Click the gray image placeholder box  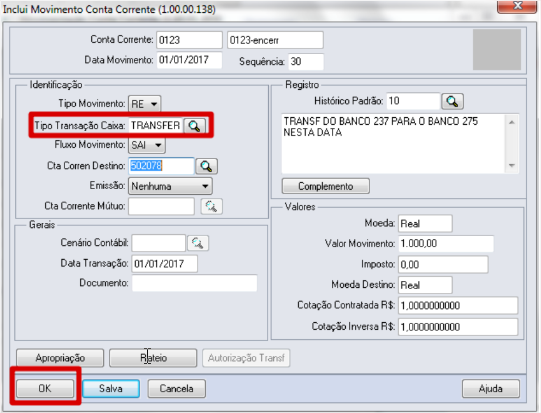pos(497,49)
